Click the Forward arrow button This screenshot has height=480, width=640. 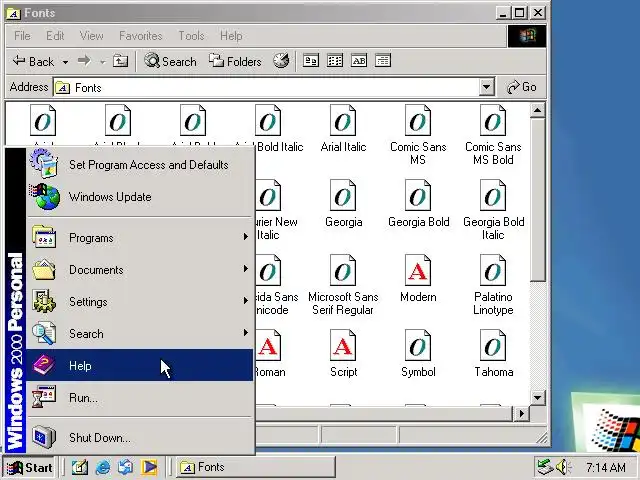pos(84,61)
